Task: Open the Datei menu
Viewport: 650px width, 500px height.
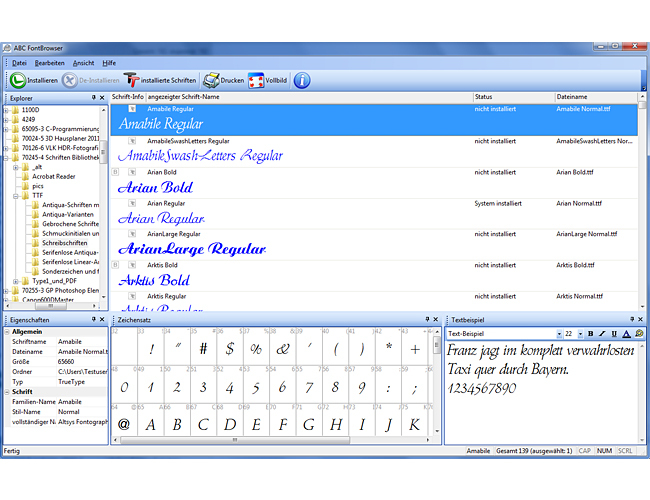Action: [19, 62]
